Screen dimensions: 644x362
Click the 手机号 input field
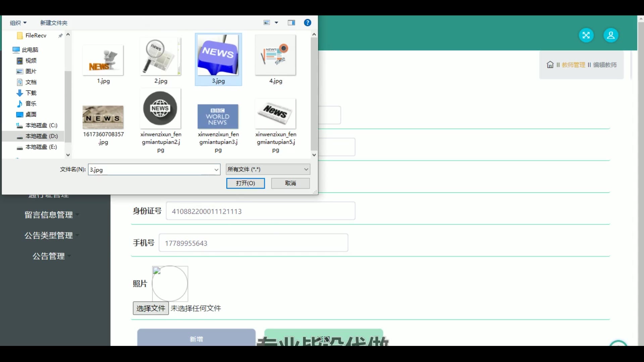coord(253,243)
